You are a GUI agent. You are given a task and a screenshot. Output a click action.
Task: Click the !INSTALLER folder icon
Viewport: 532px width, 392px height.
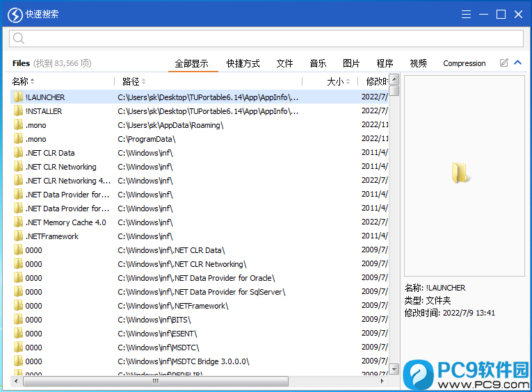click(18, 111)
